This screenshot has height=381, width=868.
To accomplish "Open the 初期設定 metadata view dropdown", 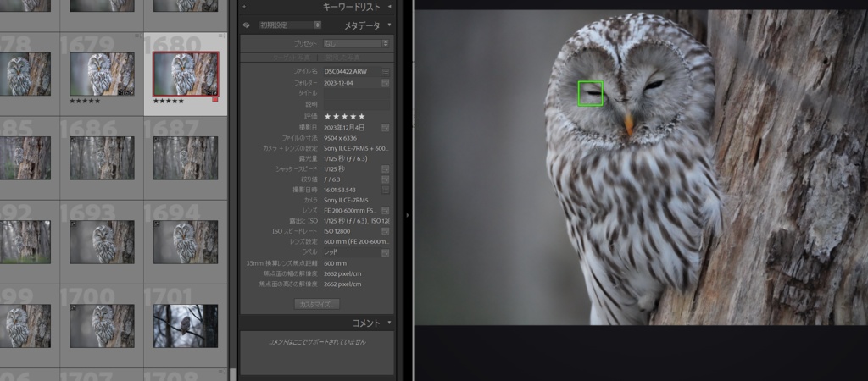I will 290,25.
